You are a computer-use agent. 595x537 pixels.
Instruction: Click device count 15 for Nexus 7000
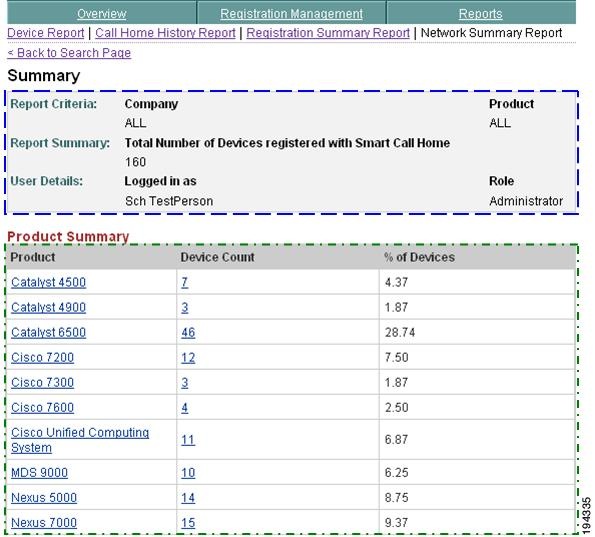(188, 523)
